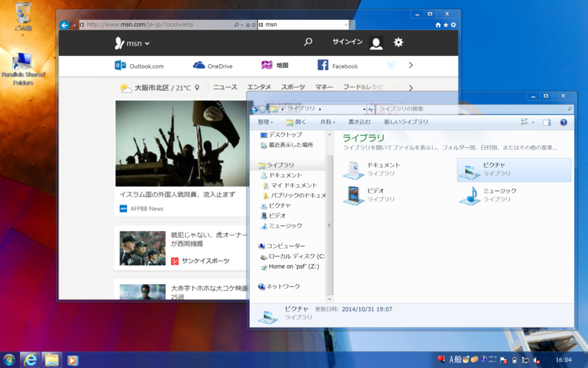Viewport: 588px width, 368px height.
Task: Click the Explorer folder taskbar icon
Action: 51,360
